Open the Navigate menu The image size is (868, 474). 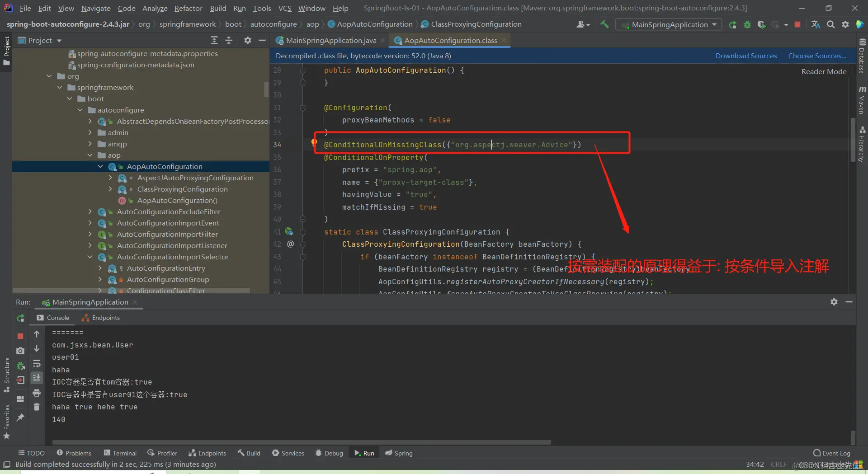click(x=96, y=8)
